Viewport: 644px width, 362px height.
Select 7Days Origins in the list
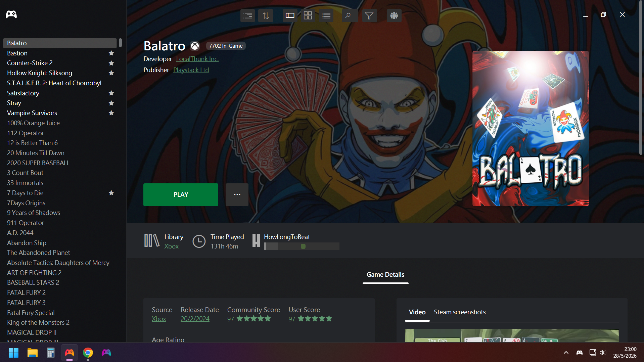[60, 203]
